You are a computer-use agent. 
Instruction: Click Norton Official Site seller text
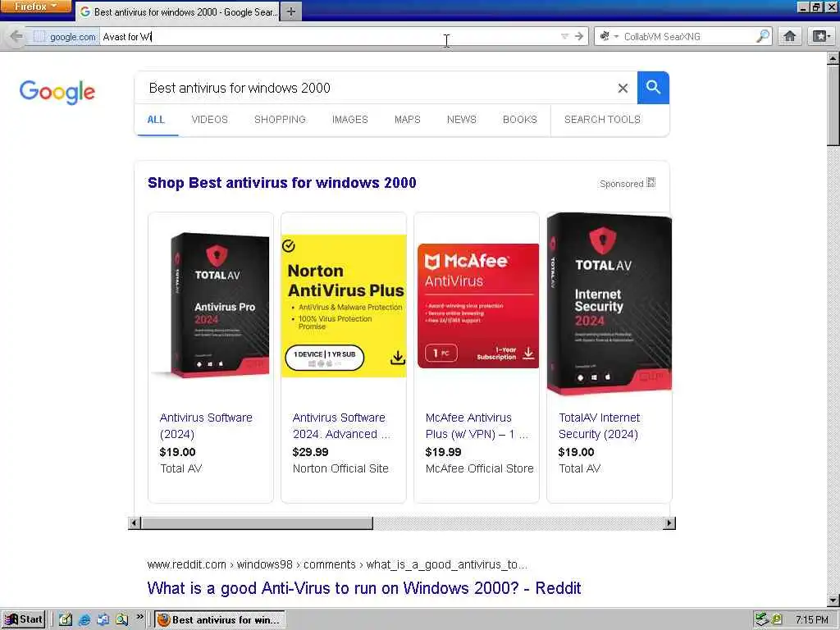pyautogui.click(x=340, y=468)
